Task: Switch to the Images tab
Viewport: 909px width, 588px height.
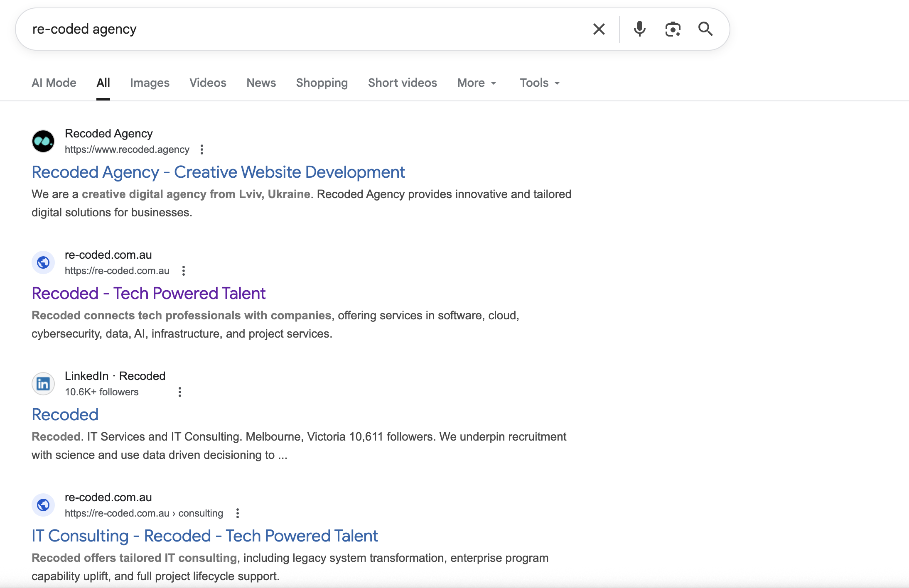Action: (x=150, y=83)
